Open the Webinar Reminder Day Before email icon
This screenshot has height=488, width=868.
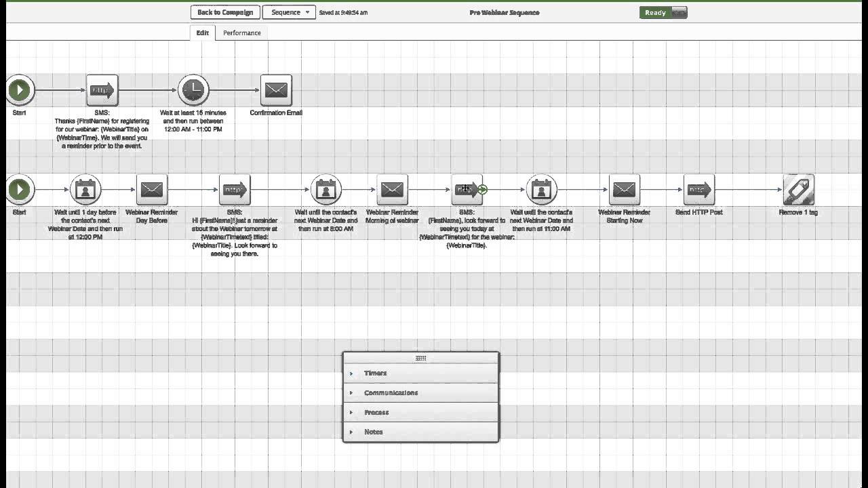click(x=152, y=189)
